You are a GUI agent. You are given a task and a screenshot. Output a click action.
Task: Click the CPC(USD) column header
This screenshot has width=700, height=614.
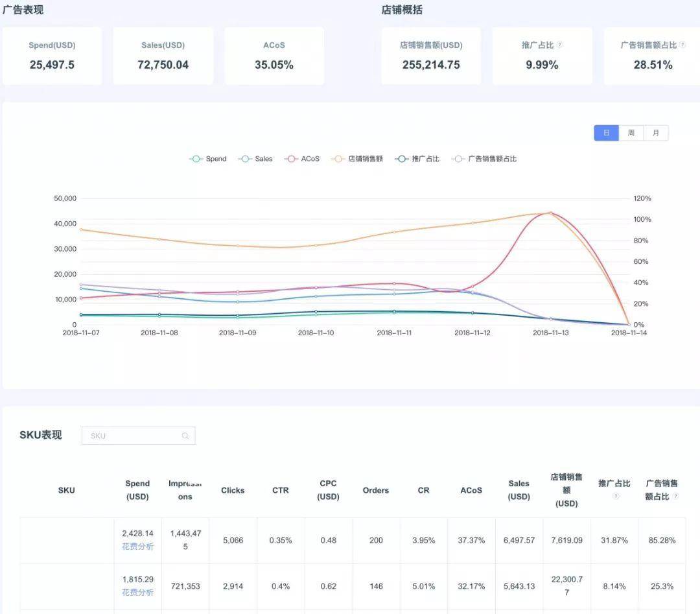tap(328, 490)
